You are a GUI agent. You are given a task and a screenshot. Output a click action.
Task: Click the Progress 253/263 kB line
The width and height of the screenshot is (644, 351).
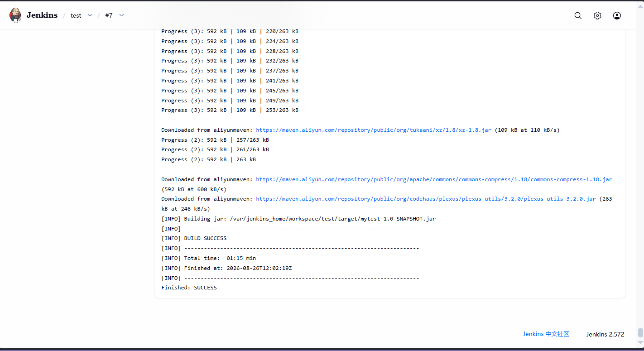230,110
